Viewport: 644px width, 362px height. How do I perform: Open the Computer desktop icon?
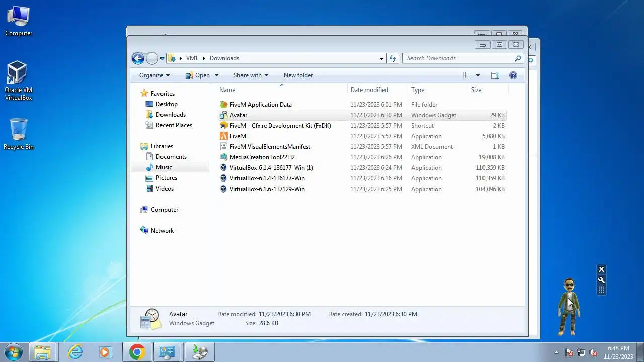click(x=19, y=22)
